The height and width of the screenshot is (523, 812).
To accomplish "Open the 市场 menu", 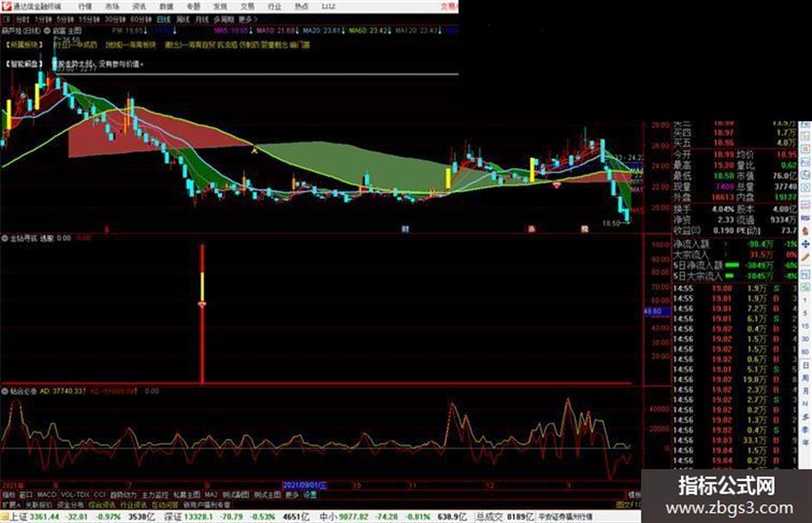I will (x=112, y=6).
